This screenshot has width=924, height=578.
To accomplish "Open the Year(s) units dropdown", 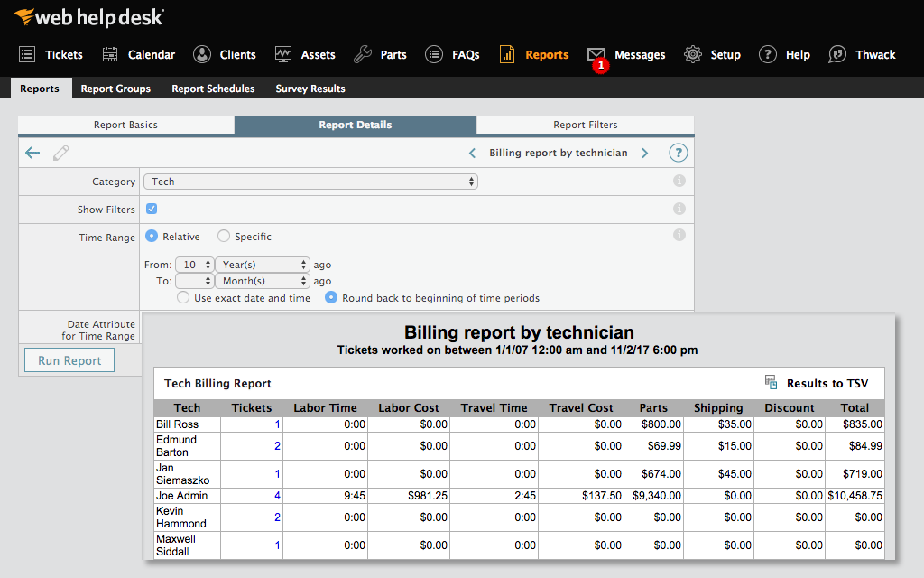I will click(x=262, y=262).
